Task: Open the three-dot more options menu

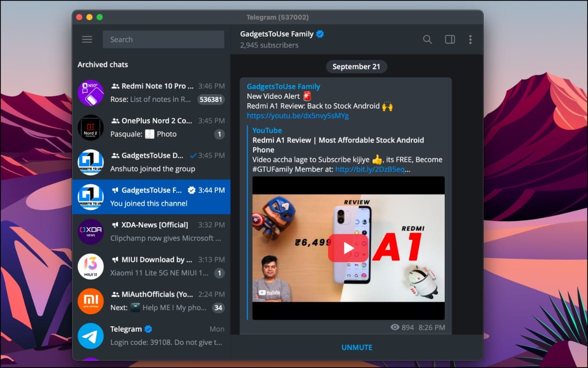Action: [x=470, y=40]
